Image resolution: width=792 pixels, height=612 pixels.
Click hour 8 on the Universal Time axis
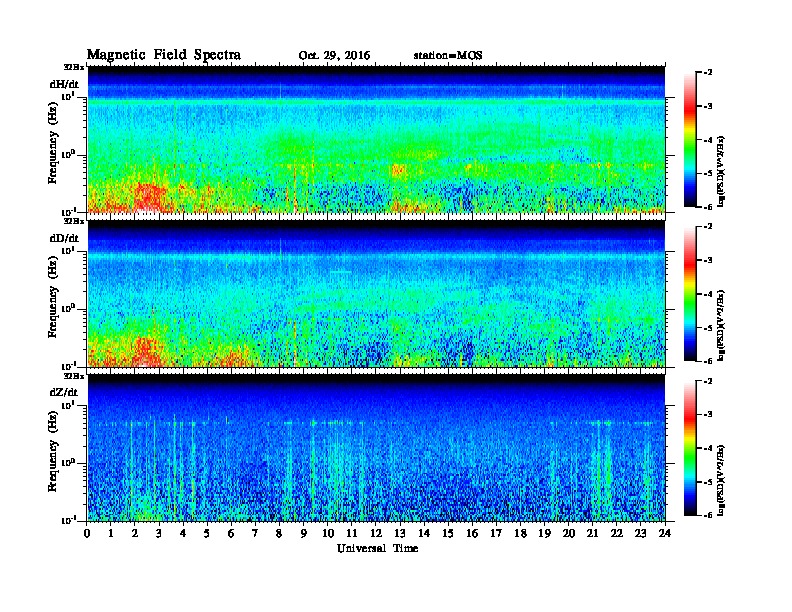(279, 534)
